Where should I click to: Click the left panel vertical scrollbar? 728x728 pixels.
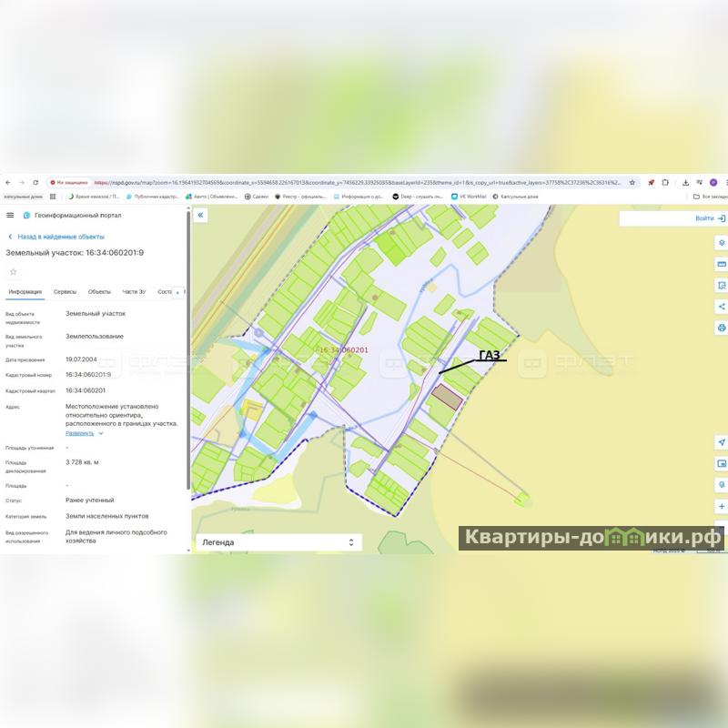tap(188, 364)
